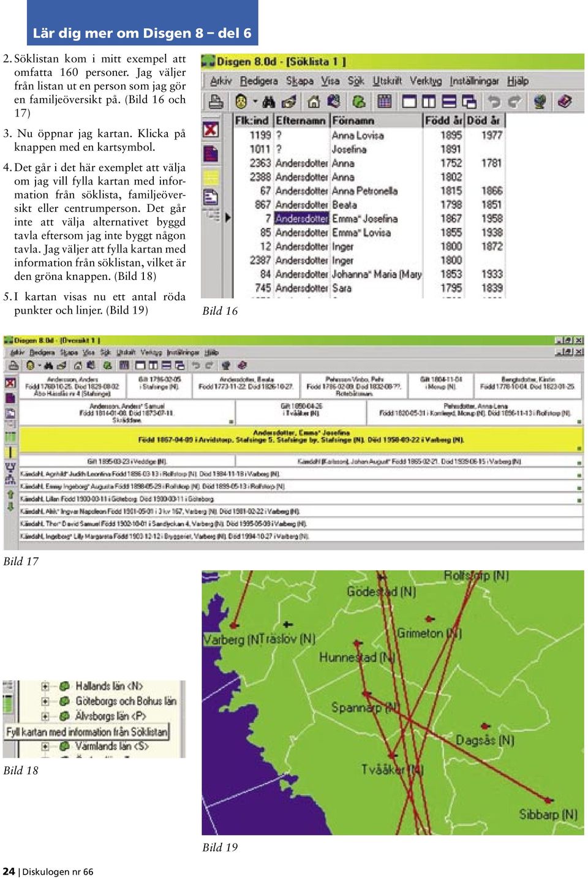Open the Hjälp menu in Söklista window
Viewport: 588px width, 879px height.
click(518, 81)
